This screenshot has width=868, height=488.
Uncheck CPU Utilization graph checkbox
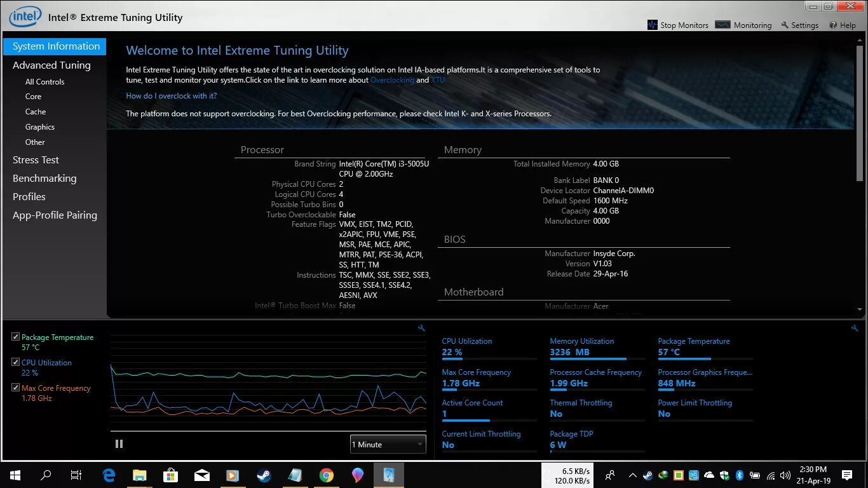pos(16,362)
